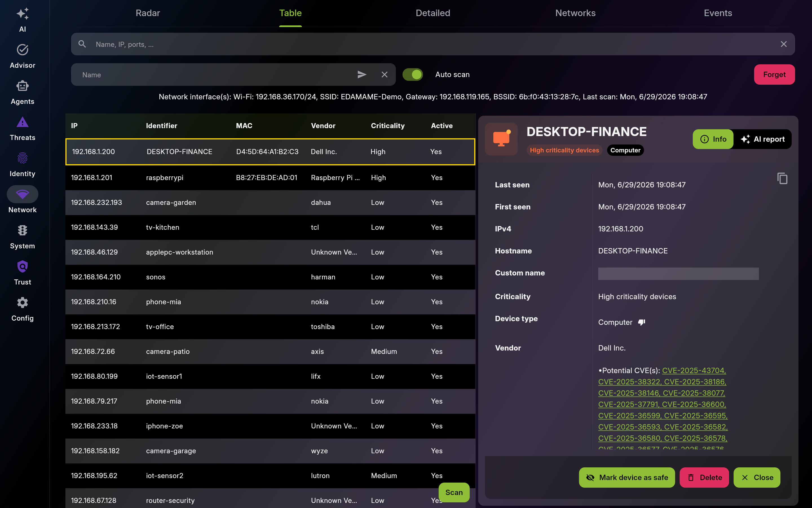812x508 pixels.
Task: Open the AI report for device
Action: pos(763,139)
